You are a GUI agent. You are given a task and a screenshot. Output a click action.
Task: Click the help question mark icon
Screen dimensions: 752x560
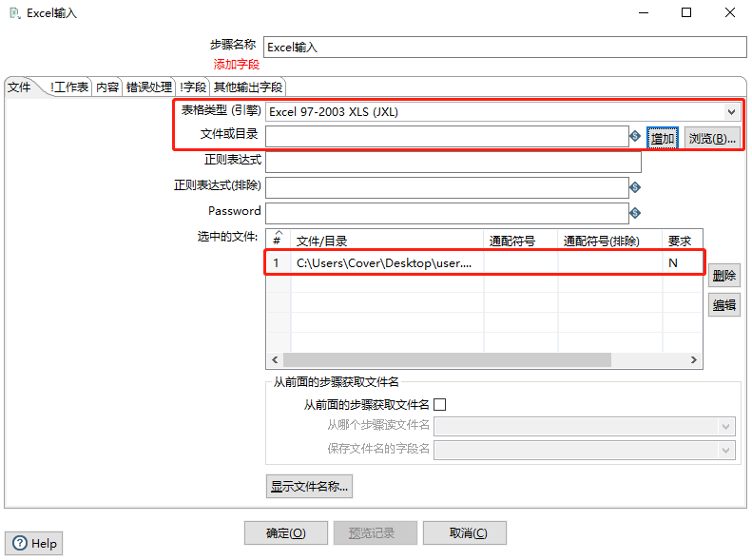(19, 544)
